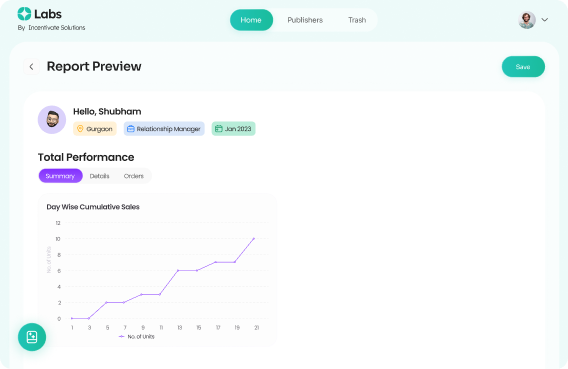The image size is (568, 369).
Task: Switch to the Details tab
Action: 100,176
